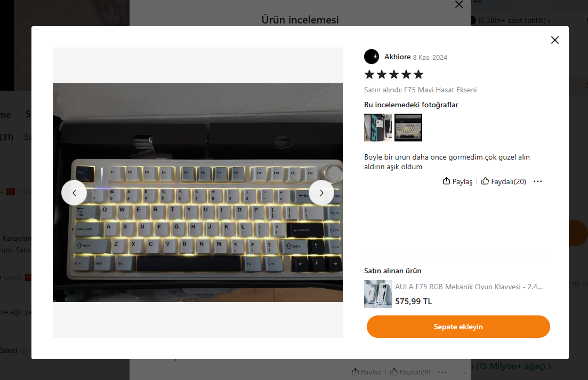Select the F75 box photo thumbnail
This screenshot has width=588, height=380.
coord(378,128)
